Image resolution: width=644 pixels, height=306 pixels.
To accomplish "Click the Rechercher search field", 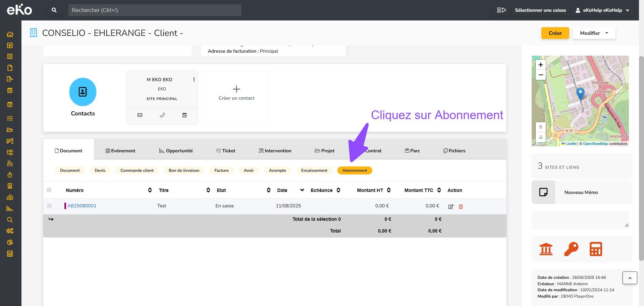I will coord(155,10).
